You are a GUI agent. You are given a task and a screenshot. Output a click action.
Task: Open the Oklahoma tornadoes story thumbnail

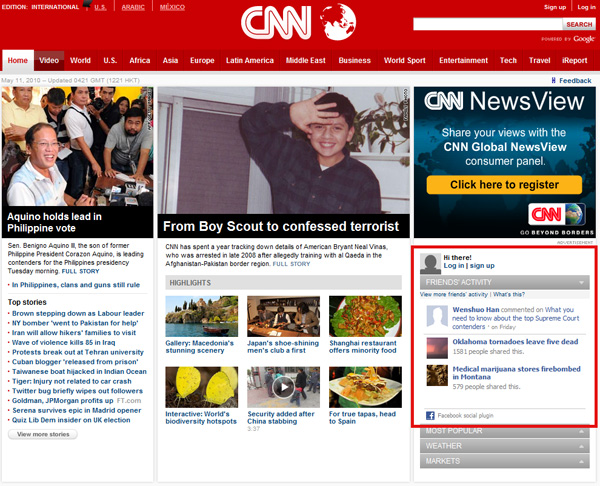pos(436,347)
